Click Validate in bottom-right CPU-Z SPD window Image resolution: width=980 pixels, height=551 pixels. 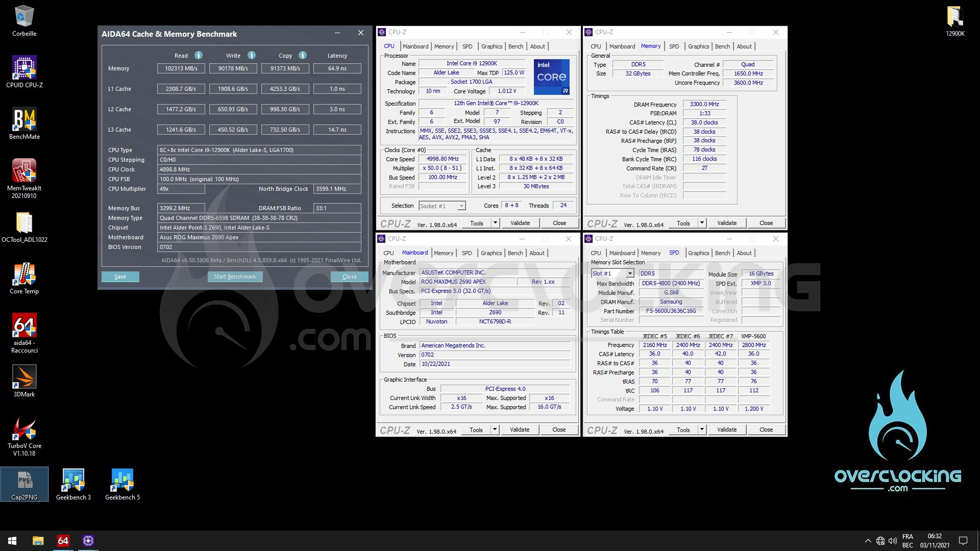(x=727, y=430)
